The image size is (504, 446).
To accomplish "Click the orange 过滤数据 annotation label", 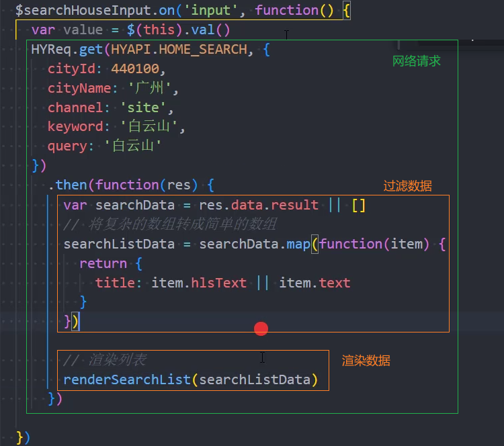I will [407, 186].
